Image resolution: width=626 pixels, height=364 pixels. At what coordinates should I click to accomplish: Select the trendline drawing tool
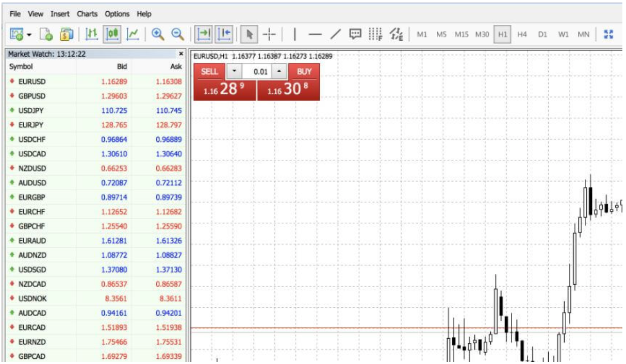tap(336, 34)
